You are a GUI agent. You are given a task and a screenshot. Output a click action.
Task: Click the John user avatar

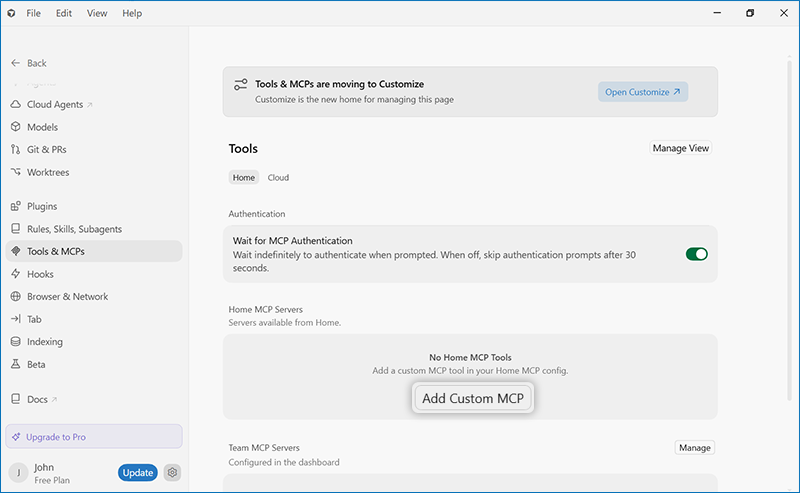click(19, 473)
